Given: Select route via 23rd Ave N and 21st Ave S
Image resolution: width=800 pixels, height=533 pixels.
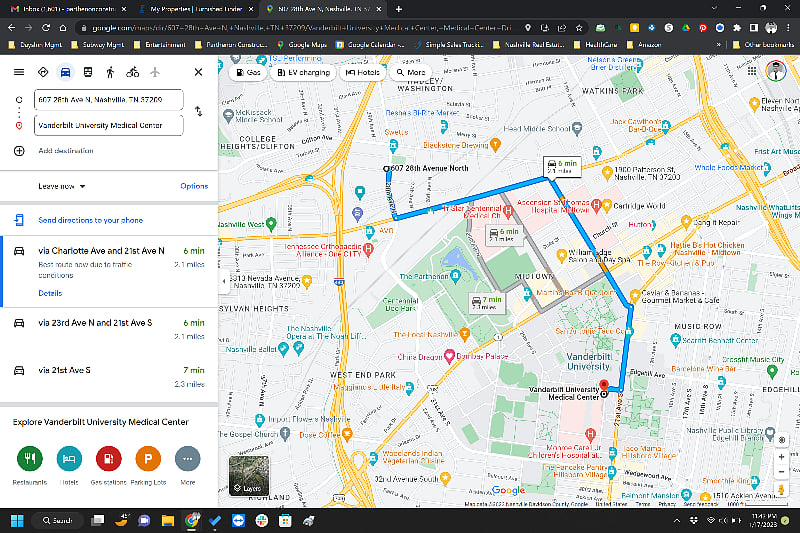Looking at the screenshot, I should [109, 330].
